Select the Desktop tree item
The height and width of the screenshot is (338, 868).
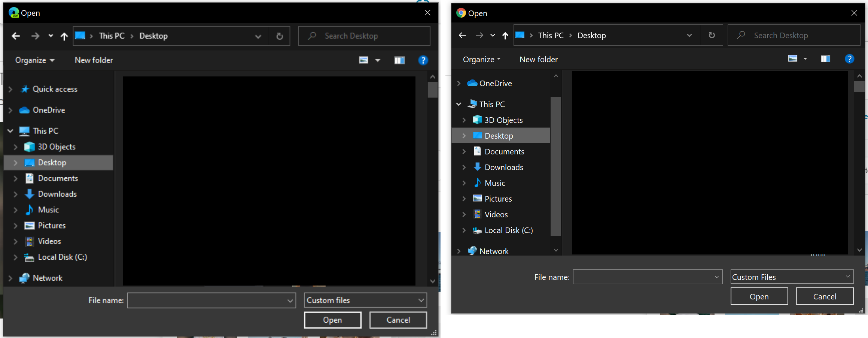(x=498, y=136)
